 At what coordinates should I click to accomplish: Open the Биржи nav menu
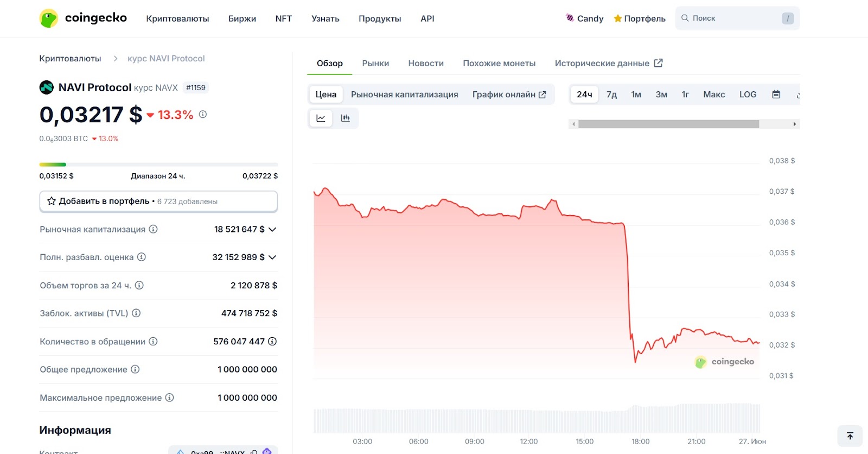click(242, 18)
